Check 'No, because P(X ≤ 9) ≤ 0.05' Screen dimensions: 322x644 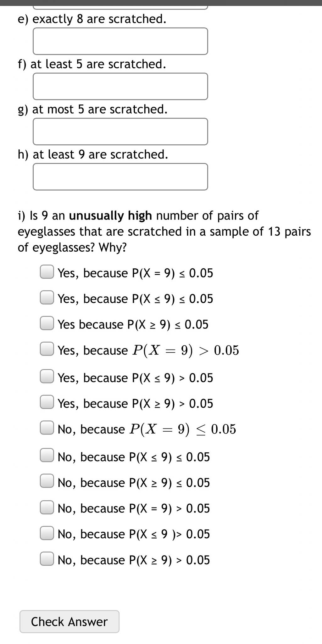(47, 456)
